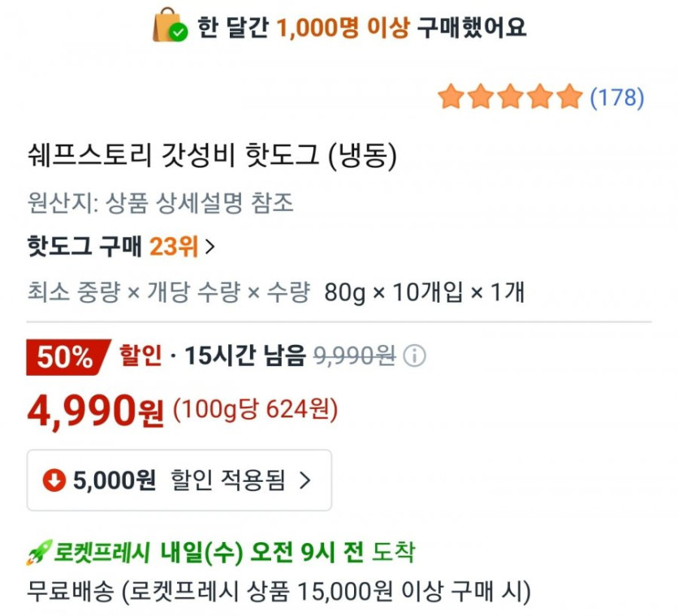The height and width of the screenshot is (616, 678).
Task: Open the (178) review count link
Action: (x=616, y=98)
